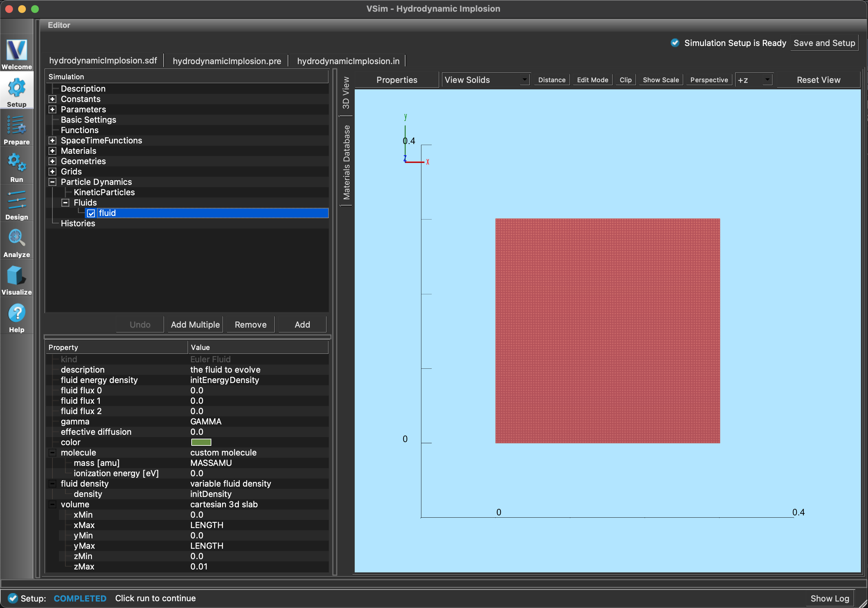This screenshot has height=608, width=868.
Task: Open the Show Log button
Action: 829,598
